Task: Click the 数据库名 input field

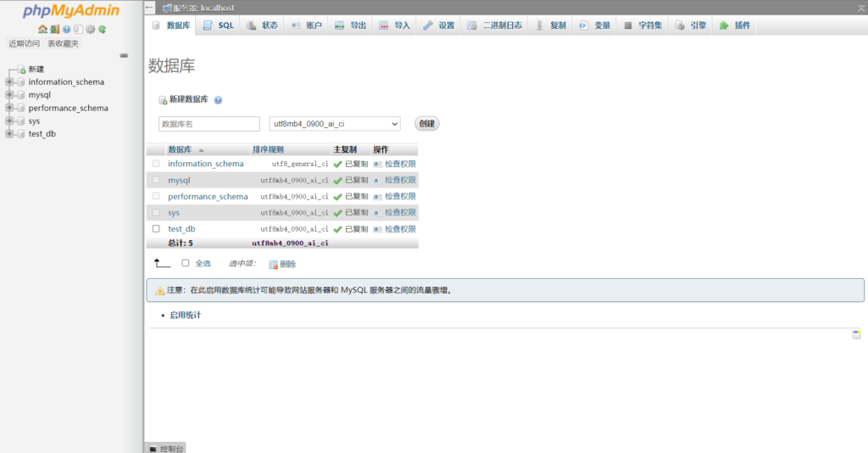Action: click(209, 124)
